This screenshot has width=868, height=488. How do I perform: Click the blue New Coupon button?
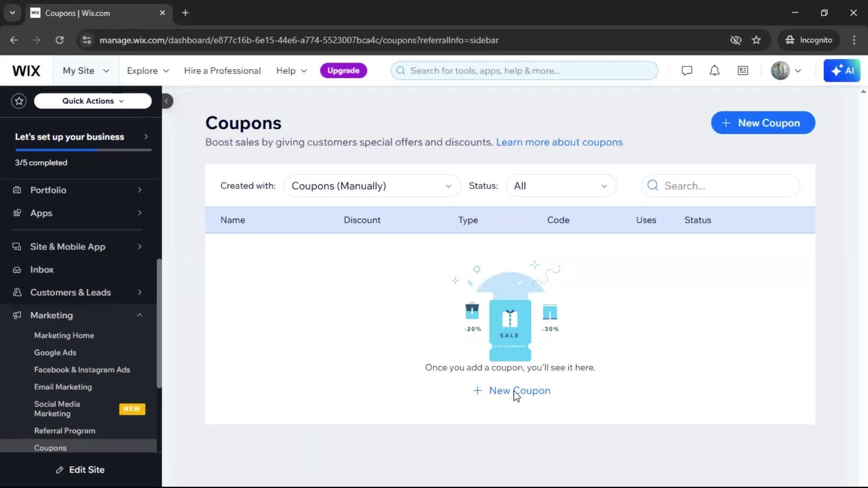(x=763, y=123)
